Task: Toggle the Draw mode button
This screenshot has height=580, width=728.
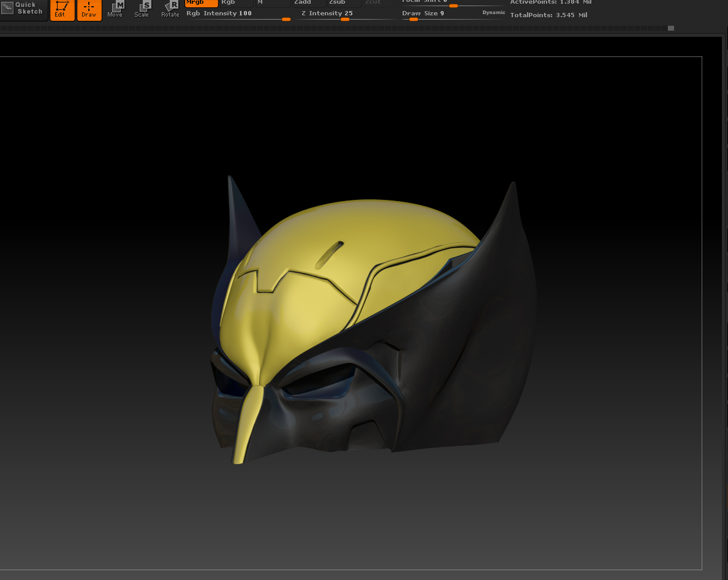Action: [x=89, y=10]
